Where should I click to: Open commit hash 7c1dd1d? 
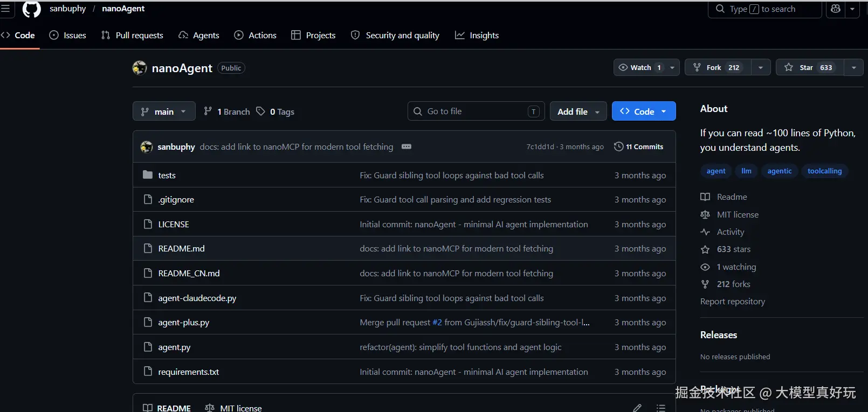click(540, 147)
